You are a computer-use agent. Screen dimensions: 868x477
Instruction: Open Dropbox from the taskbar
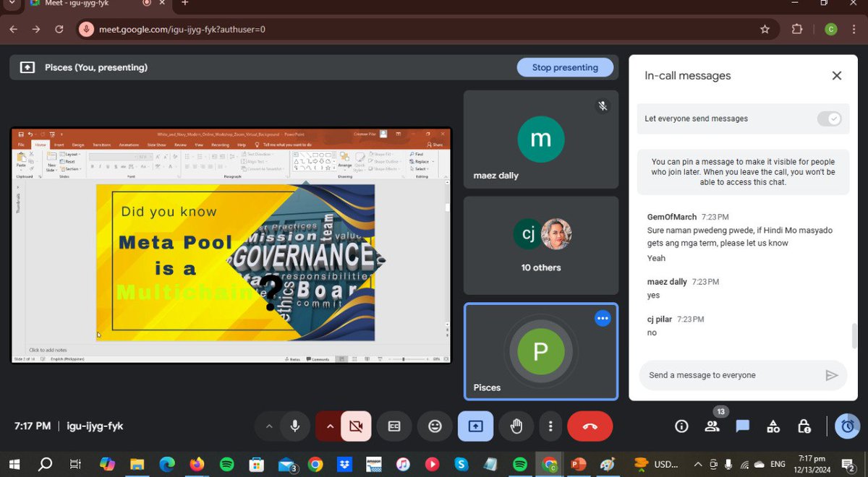pyautogui.click(x=344, y=465)
